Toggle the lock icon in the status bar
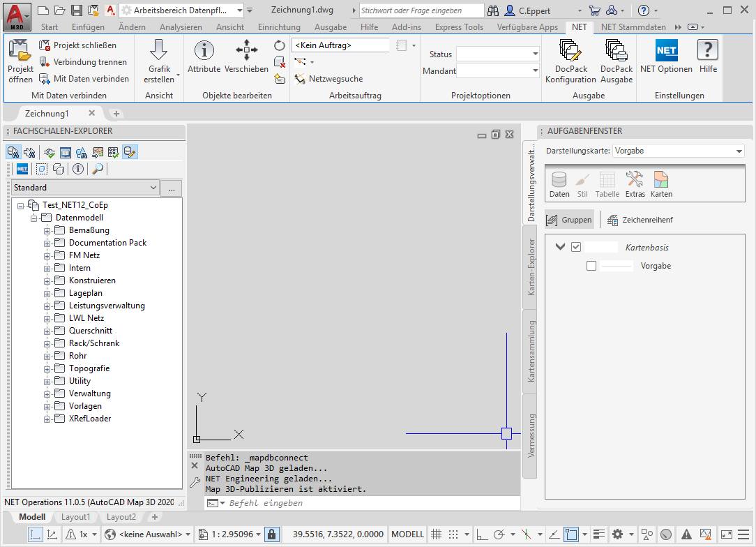The height and width of the screenshot is (547, 756). (x=272, y=534)
